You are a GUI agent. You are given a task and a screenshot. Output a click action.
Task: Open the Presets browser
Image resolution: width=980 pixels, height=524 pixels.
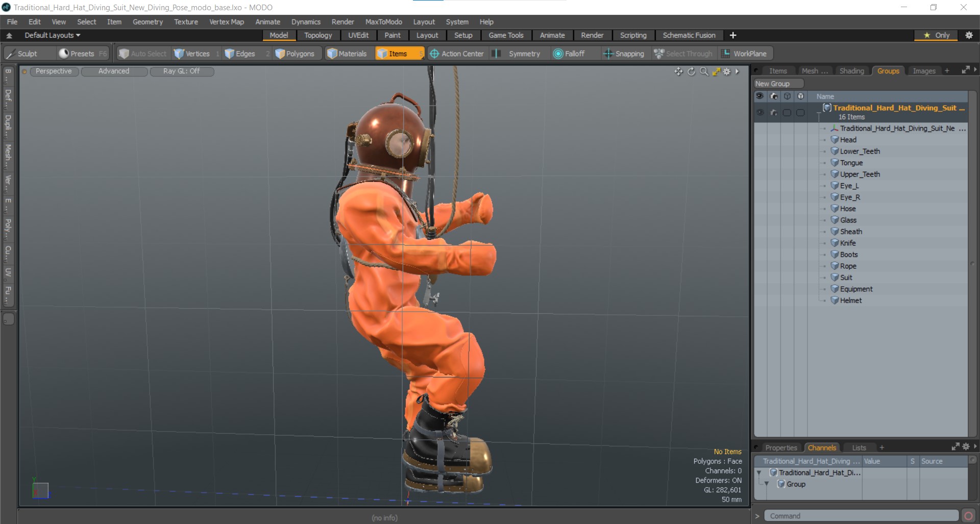point(83,54)
